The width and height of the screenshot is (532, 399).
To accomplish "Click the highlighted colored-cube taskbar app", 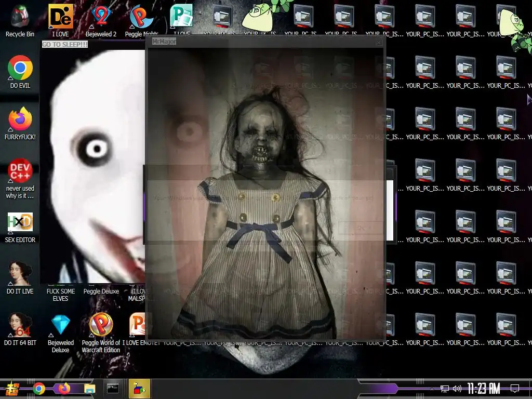I will pos(139,389).
